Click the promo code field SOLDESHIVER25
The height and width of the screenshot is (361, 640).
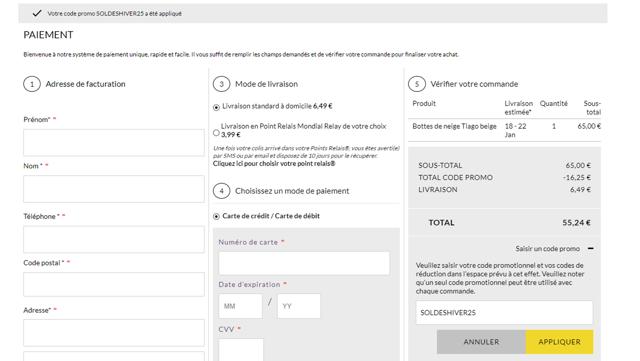click(x=504, y=312)
